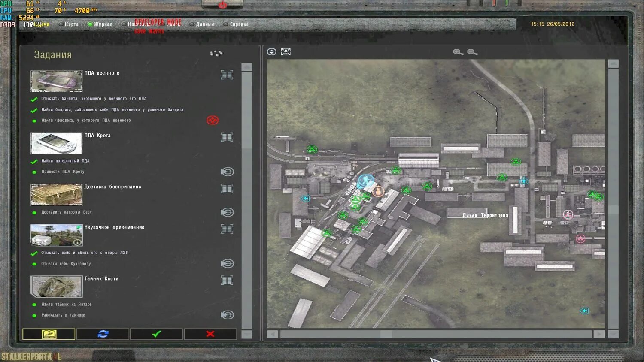Click the 15:15 26/05/2012 clock display
The image size is (644, 362).
tap(553, 24)
